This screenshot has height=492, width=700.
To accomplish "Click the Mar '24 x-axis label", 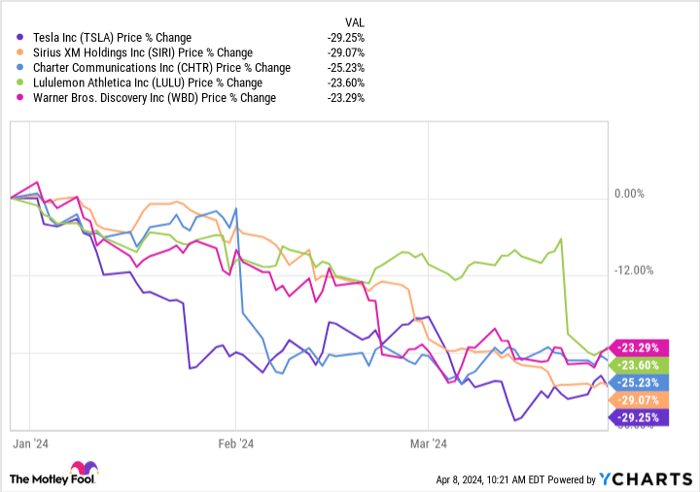I will [427, 441].
